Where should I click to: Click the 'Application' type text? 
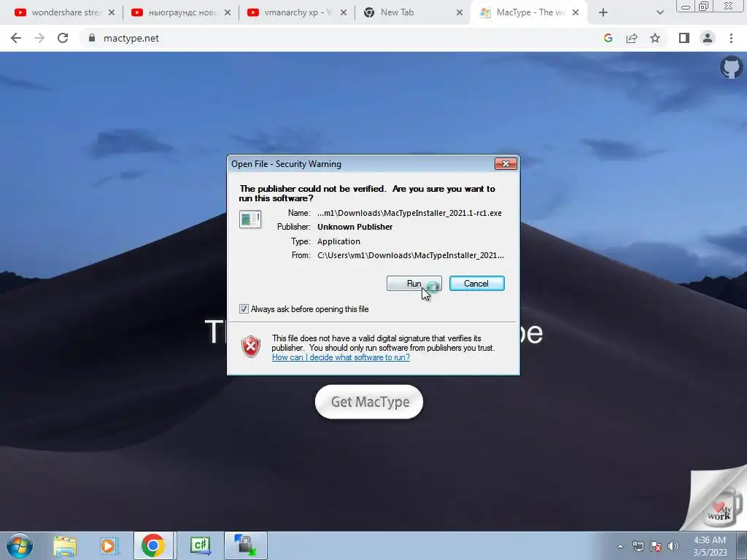coord(338,241)
